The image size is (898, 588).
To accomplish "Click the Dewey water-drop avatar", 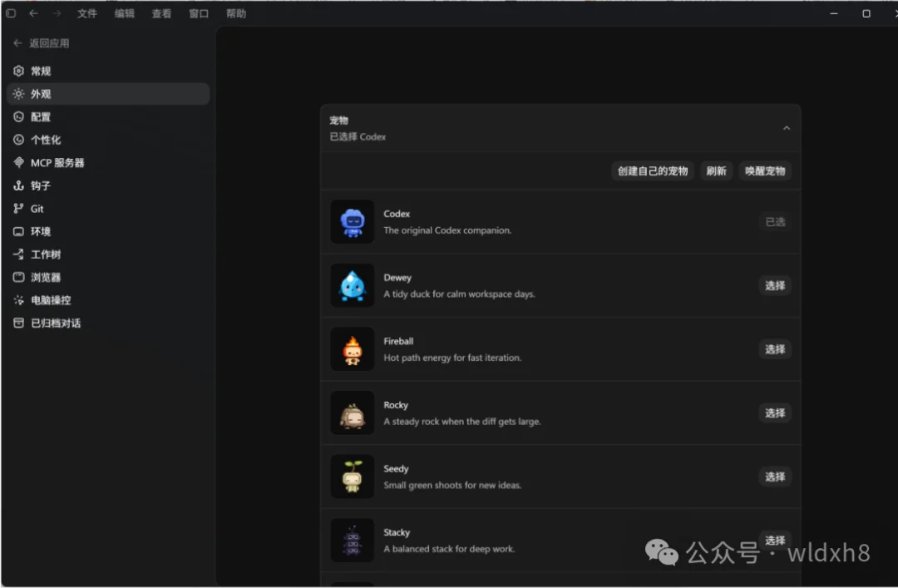I will tap(353, 285).
